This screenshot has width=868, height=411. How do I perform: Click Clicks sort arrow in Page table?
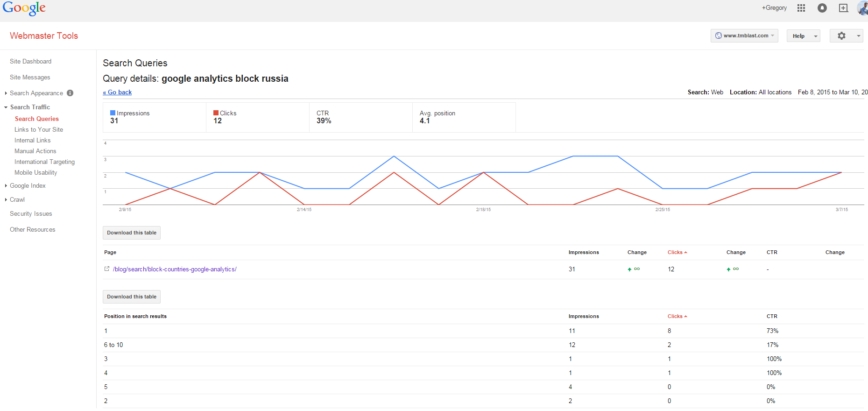(685, 252)
